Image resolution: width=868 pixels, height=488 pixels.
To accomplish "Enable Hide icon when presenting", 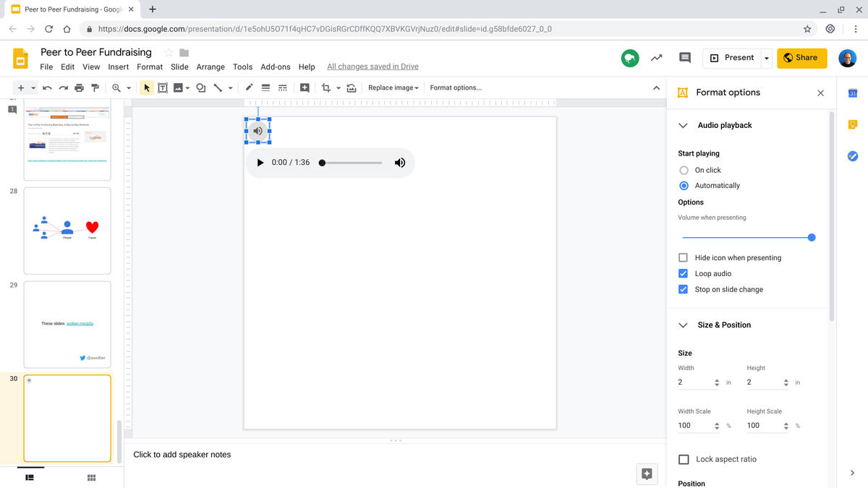I will 684,257.
